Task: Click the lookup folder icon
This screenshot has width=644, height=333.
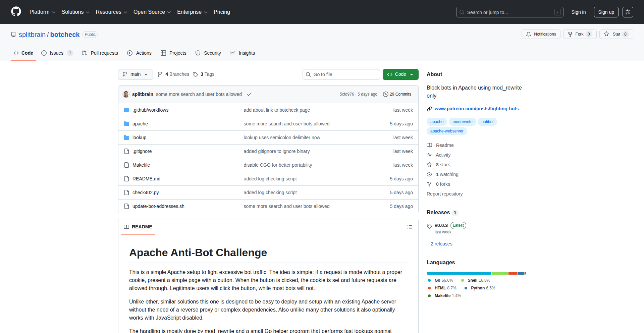Action: point(126,137)
